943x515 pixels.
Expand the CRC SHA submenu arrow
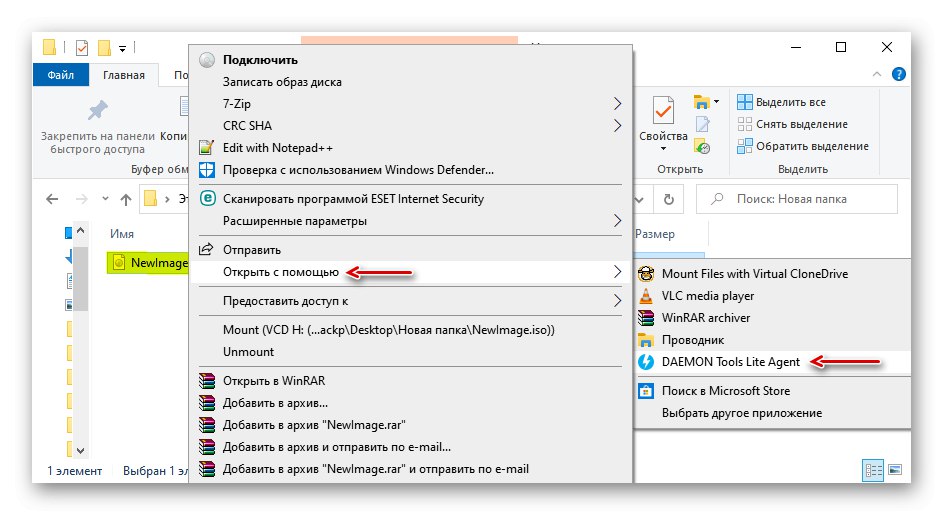click(x=617, y=126)
